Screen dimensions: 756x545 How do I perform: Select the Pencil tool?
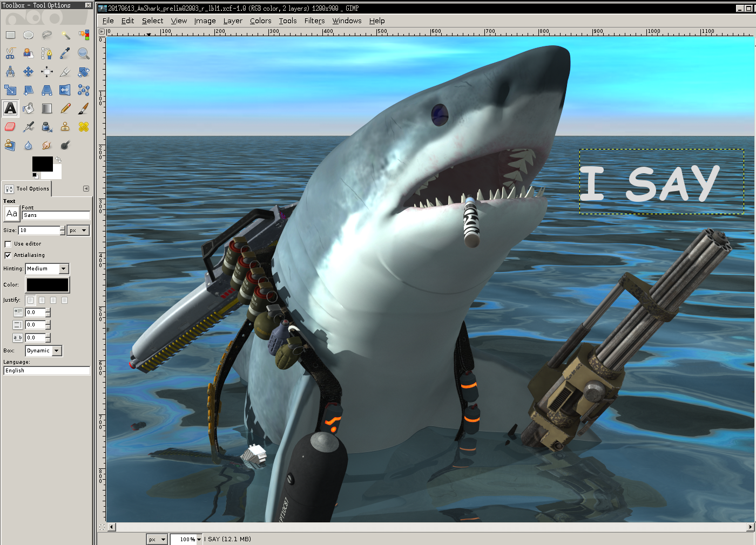click(x=65, y=108)
